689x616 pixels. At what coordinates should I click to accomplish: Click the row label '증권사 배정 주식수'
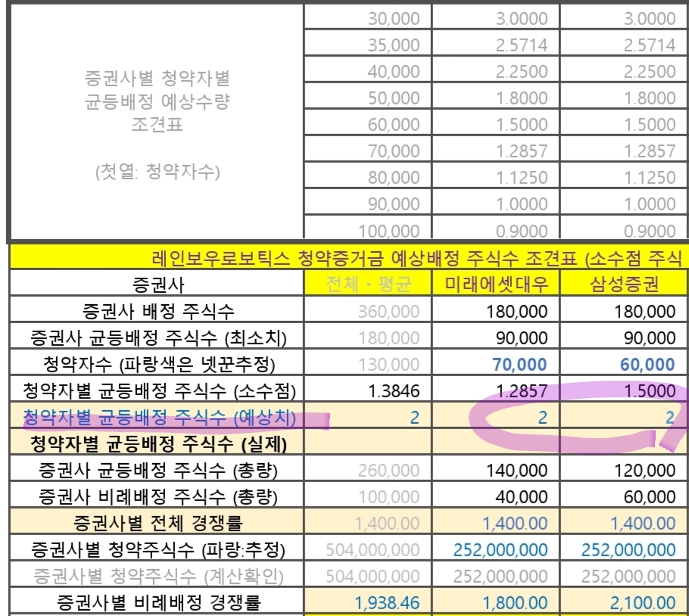click(x=157, y=310)
